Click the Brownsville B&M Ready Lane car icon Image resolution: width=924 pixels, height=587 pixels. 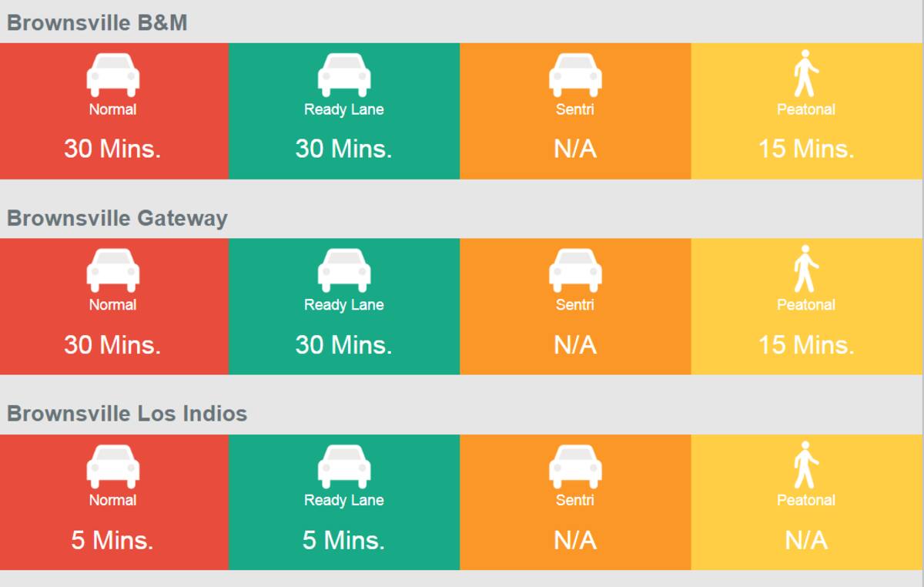(343, 75)
